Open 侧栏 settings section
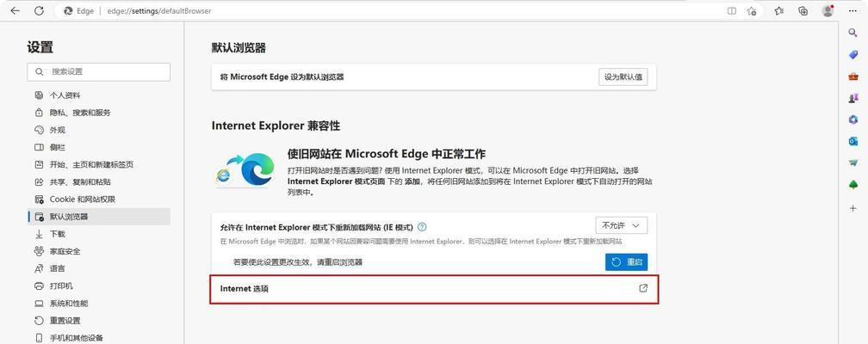This screenshot has height=344, width=868. pyautogui.click(x=99, y=147)
